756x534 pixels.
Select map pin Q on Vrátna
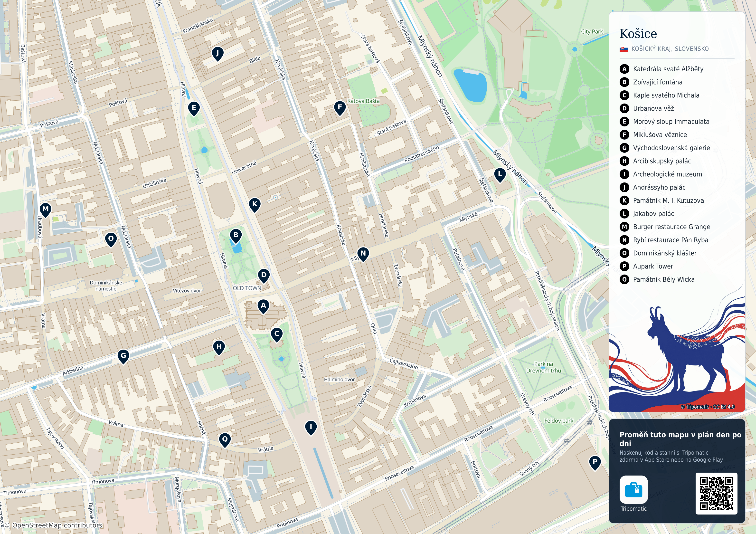click(x=225, y=440)
